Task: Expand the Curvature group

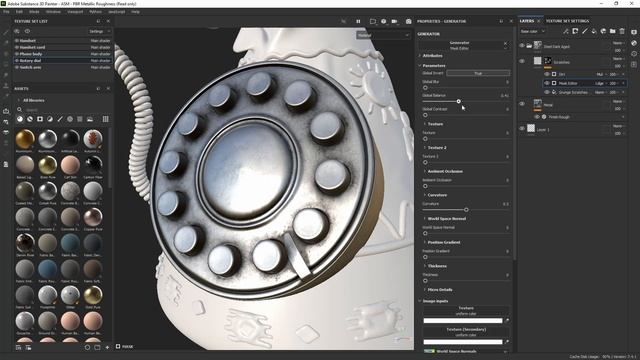Action: (x=424, y=195)
